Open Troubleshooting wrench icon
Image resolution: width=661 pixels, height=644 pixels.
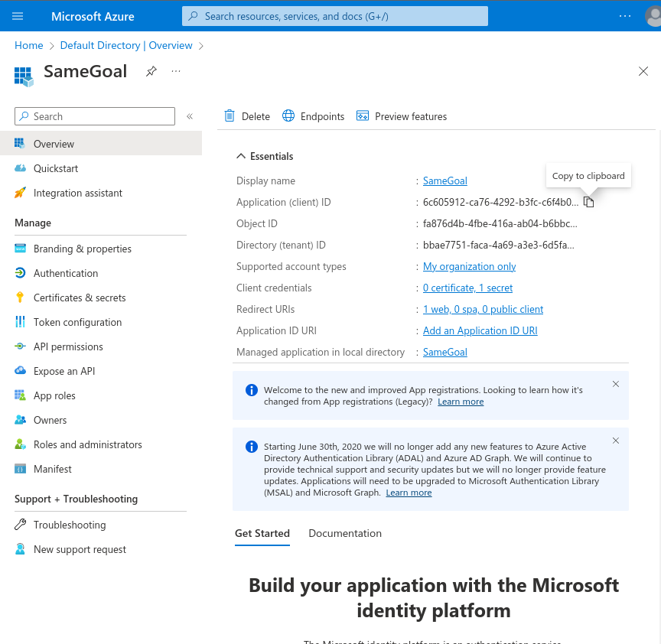tap(20, 525)
